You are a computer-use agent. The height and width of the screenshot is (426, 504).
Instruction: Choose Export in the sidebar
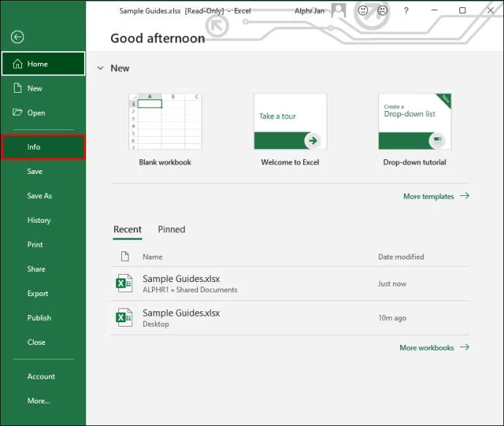click(43, 294)
